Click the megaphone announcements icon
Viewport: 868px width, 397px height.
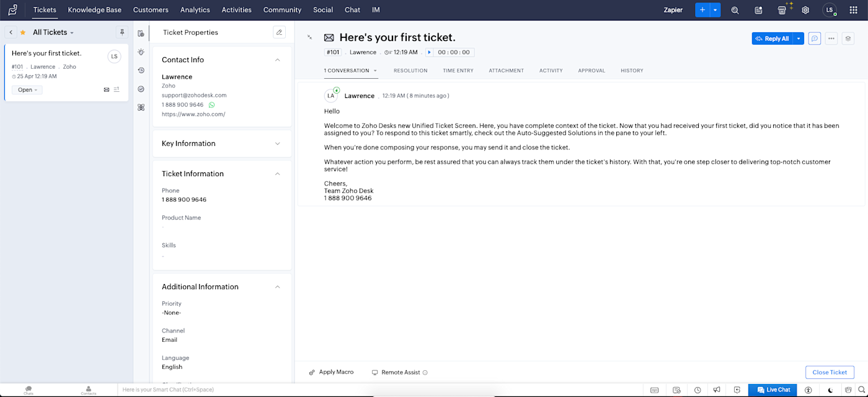[x=717, y=390]
